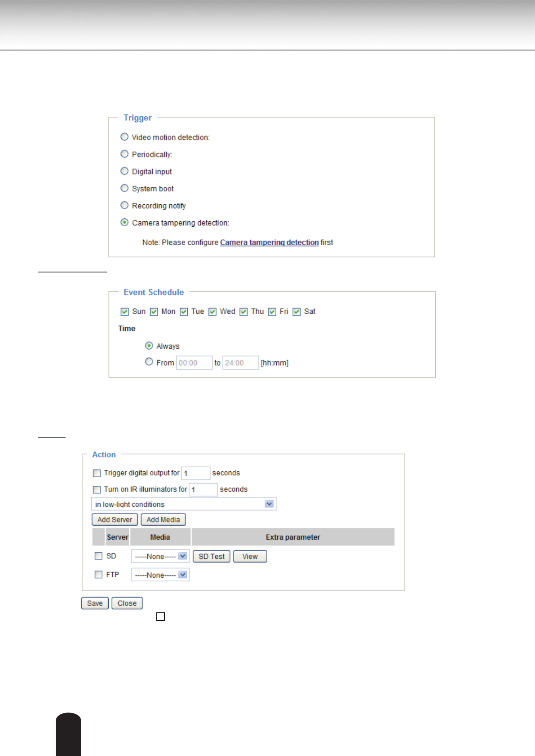Enable Trigger digital output checkbox
The height and width of the screenshot is (756, 535).
pos(97,473)
